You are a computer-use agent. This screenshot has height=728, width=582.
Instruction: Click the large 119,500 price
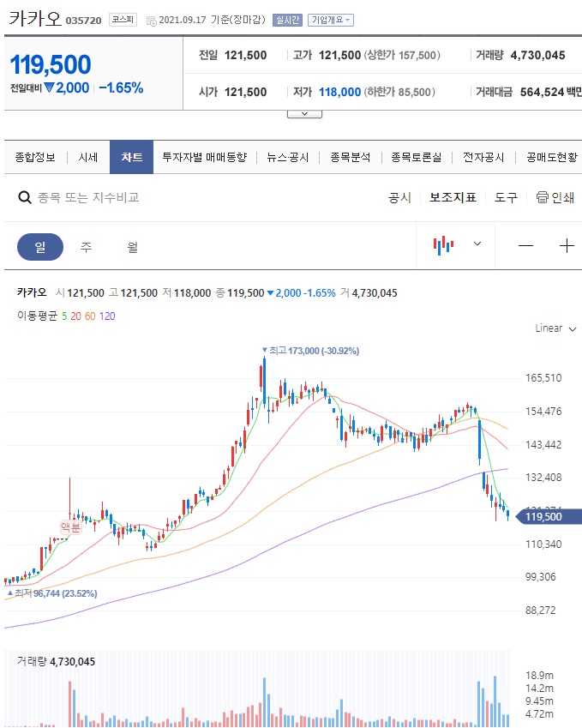click(51, 64)
